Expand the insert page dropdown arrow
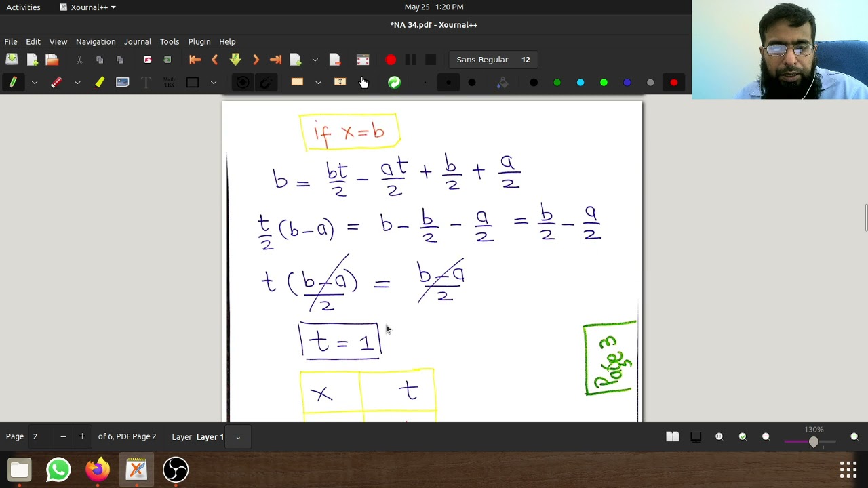 tap(315, 60)
